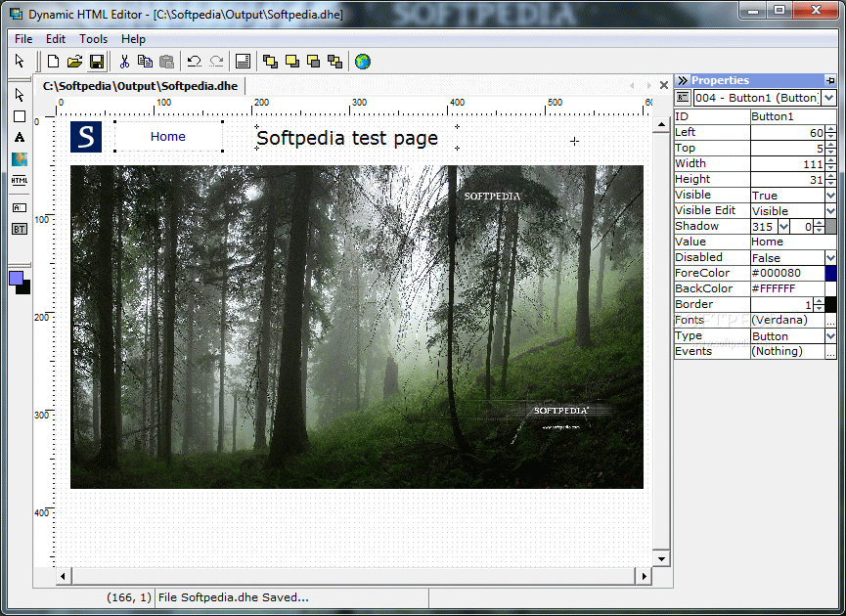Click the vertical scrollbar up arrow
Screen dimensions: 846x616
[x=661, y=125]
